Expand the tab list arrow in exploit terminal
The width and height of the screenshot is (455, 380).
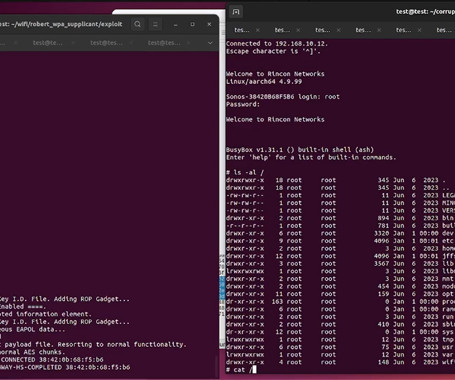[210, 43]
